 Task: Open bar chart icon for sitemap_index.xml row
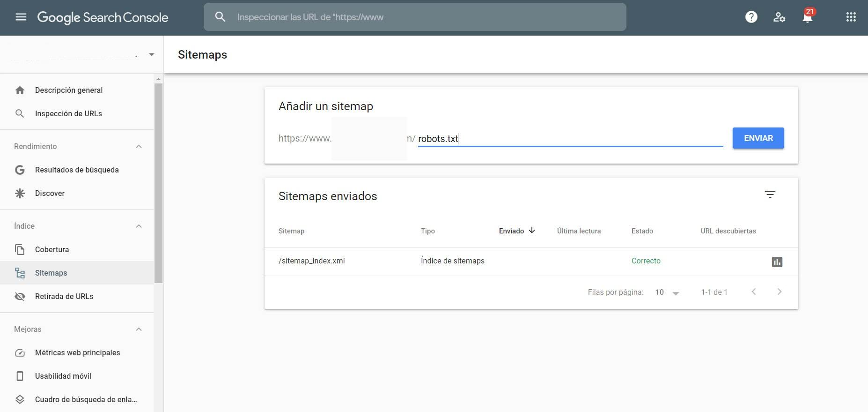[777, 262]
